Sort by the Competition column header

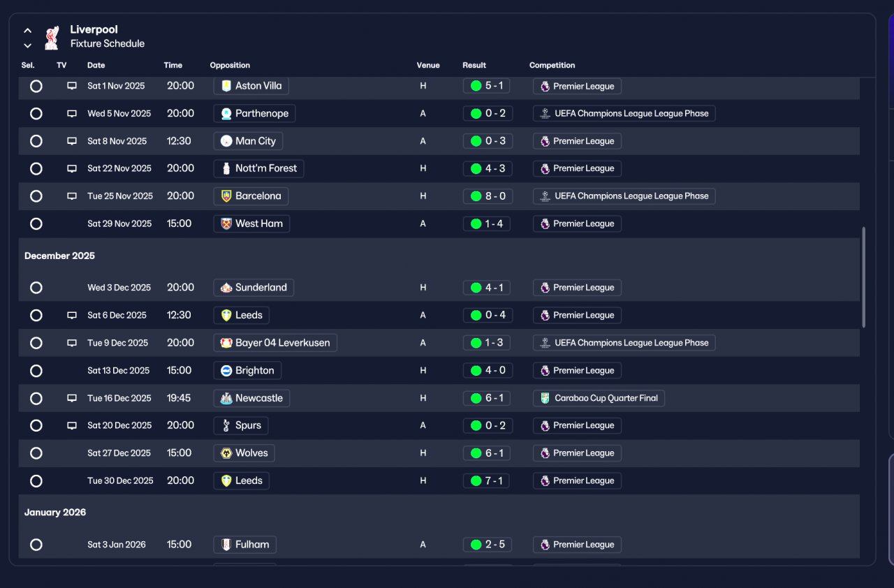tap(552, 65)
